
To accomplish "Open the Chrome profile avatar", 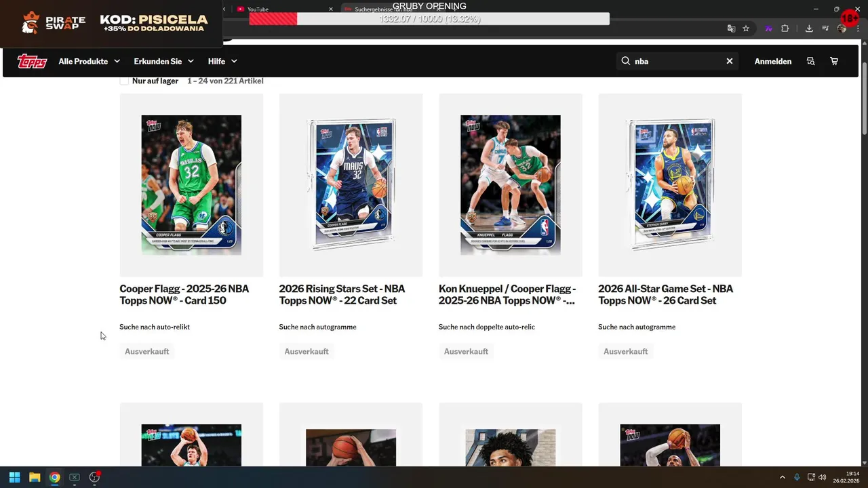I will click(x=842, y=28).
